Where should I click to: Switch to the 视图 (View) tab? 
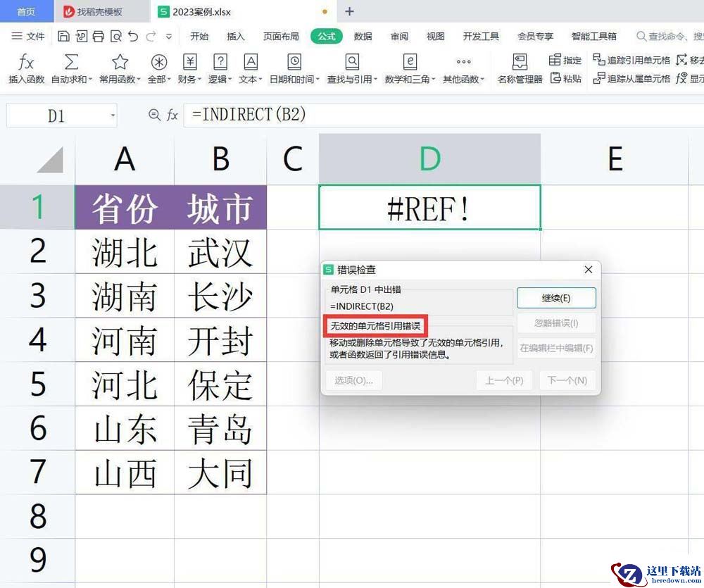pos(436,36)
